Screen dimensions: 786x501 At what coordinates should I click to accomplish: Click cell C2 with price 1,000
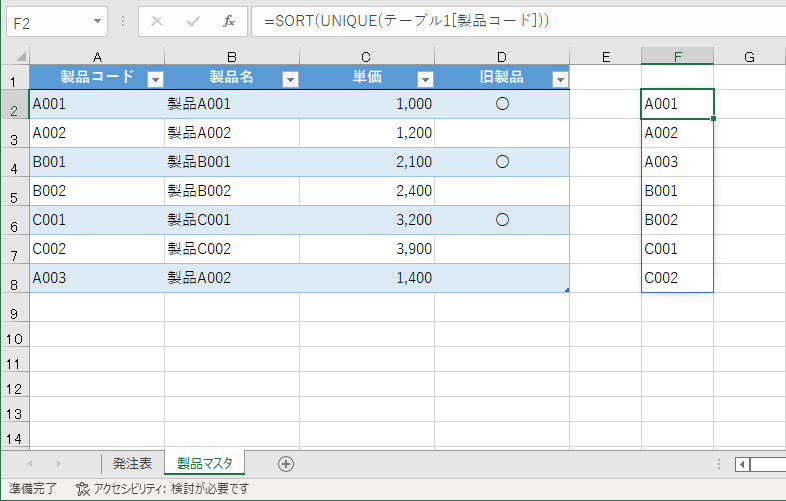coord(367,104)
